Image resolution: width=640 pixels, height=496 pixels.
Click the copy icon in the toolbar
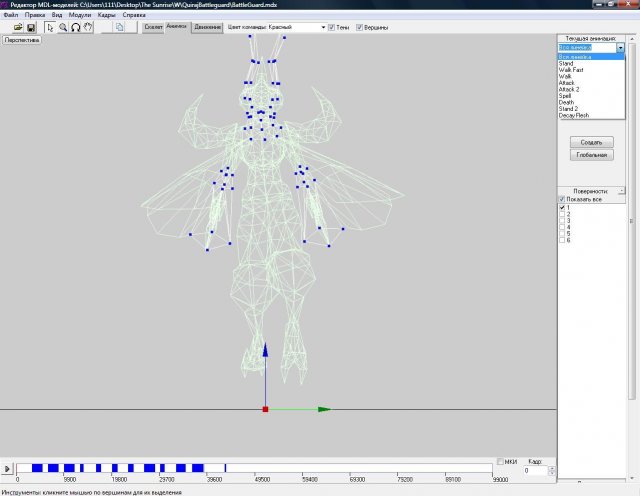pyautogui.click(x=120, y=27)
